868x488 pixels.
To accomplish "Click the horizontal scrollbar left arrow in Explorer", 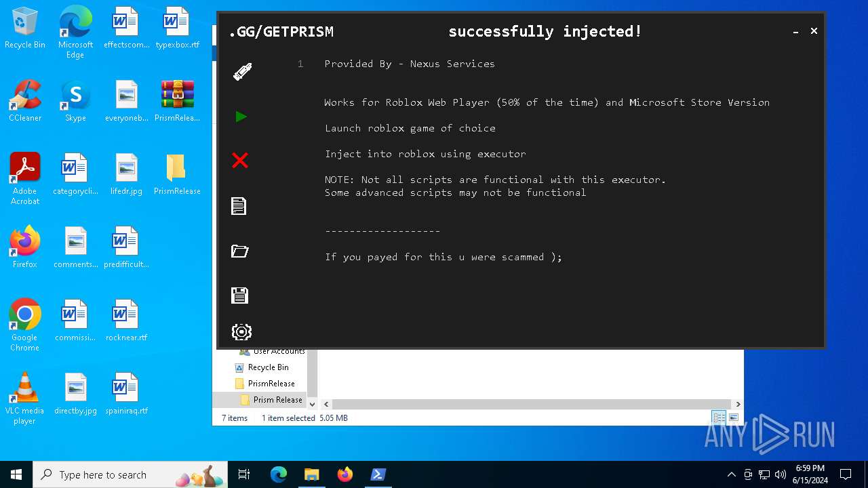I will click(x=326, y=404).
